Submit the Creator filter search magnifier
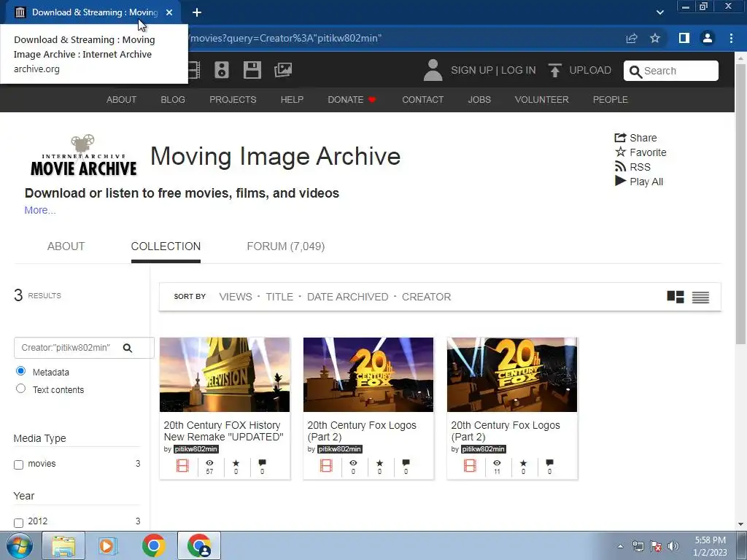The height and width of the screenshot is (560, 747). 128,348
